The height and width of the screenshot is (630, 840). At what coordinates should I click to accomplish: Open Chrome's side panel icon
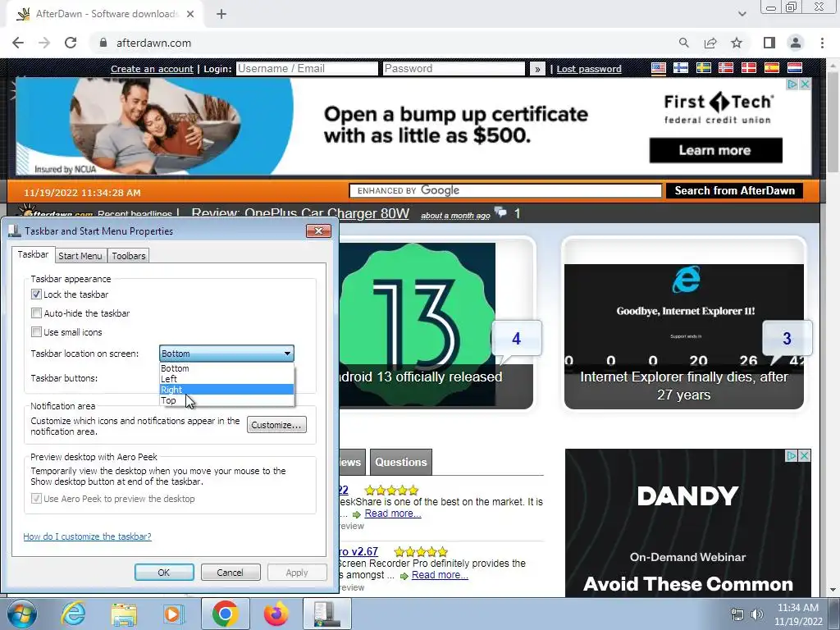769,43
